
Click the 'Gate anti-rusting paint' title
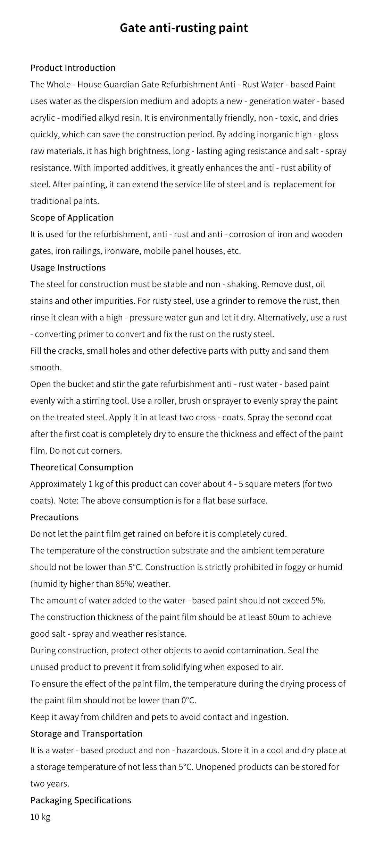pos(184,28)
